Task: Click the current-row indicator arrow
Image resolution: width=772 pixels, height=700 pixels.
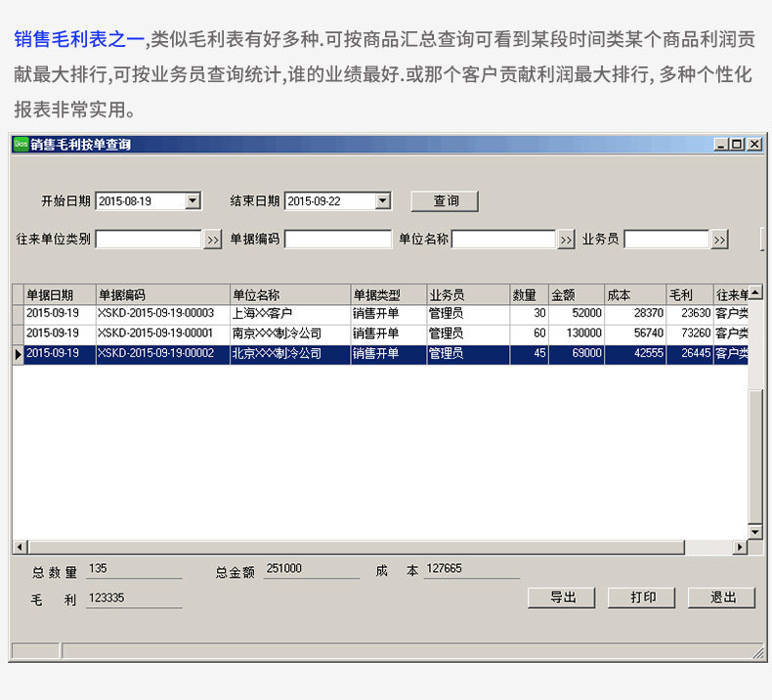Action: (19, 354)
